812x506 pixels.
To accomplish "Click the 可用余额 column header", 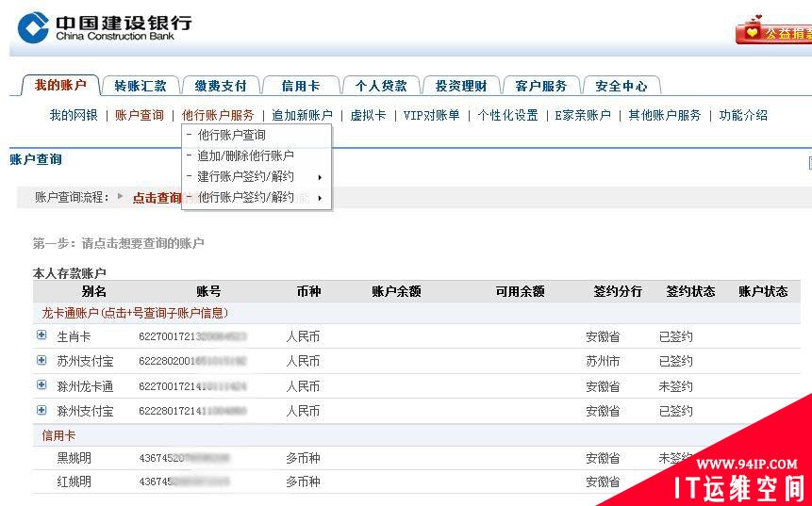I will click(x=520, y=291).
